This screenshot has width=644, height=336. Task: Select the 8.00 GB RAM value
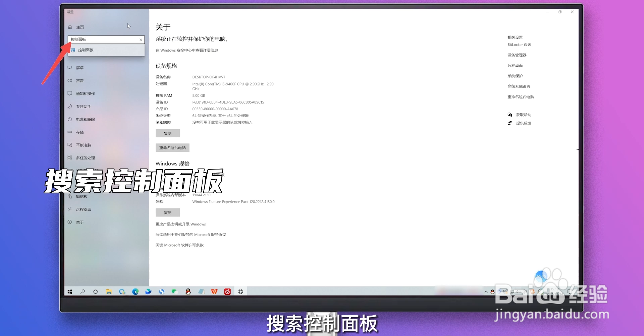pos(199,95)
